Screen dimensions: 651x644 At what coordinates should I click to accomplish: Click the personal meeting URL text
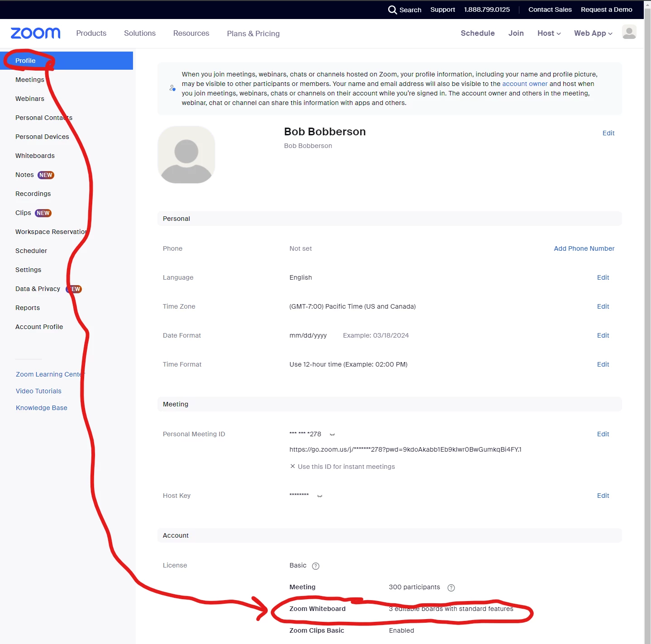[x=405, y=449]
